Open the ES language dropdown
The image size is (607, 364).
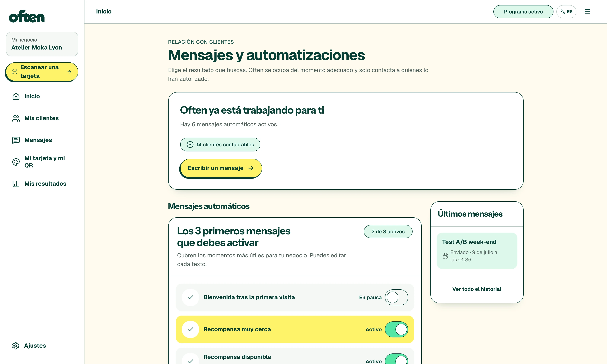566,11
